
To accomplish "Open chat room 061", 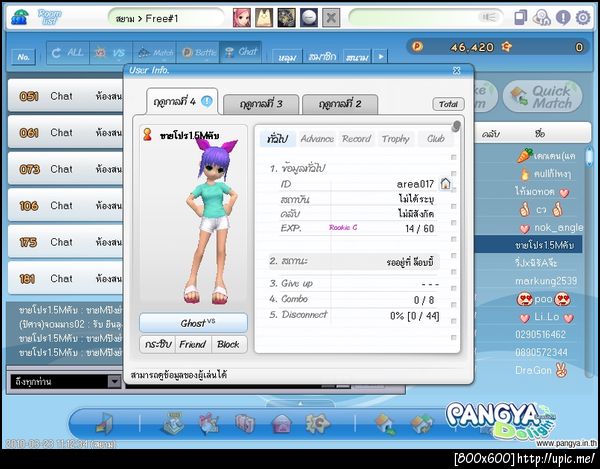I will 66,132.
